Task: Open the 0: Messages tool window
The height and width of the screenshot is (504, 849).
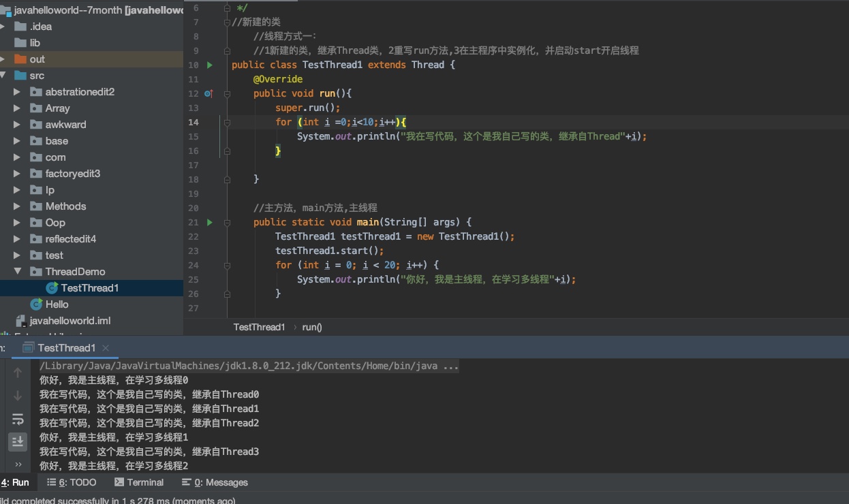Action: (214, 482)
